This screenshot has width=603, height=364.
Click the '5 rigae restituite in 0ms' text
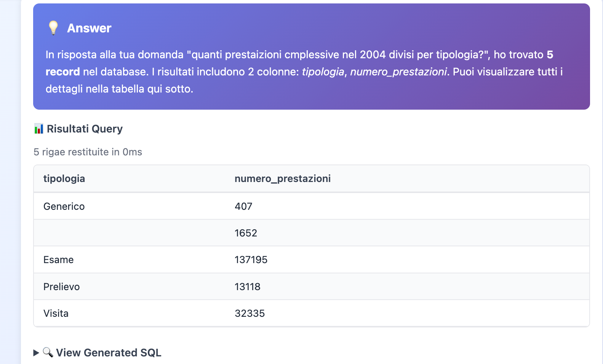tap(88, 152)
